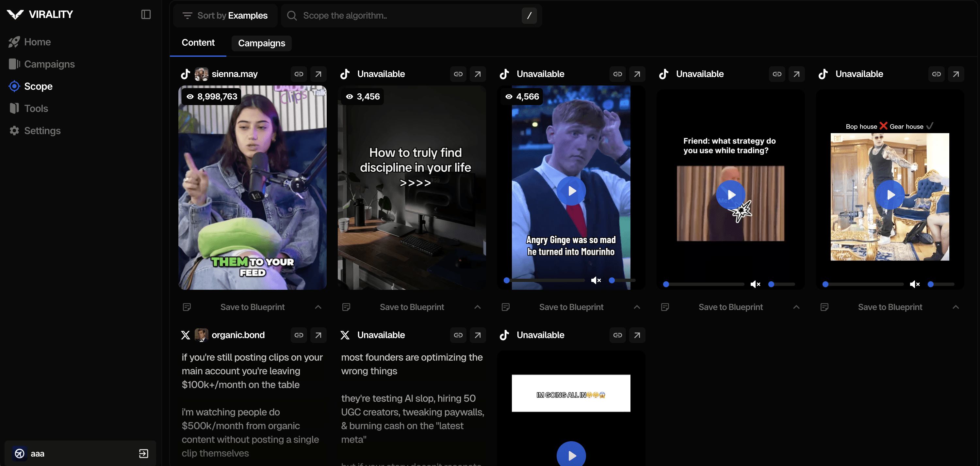Go to Settings in the sidebar
This screenshot has height=466, width=980.
[x=42, y=131]
